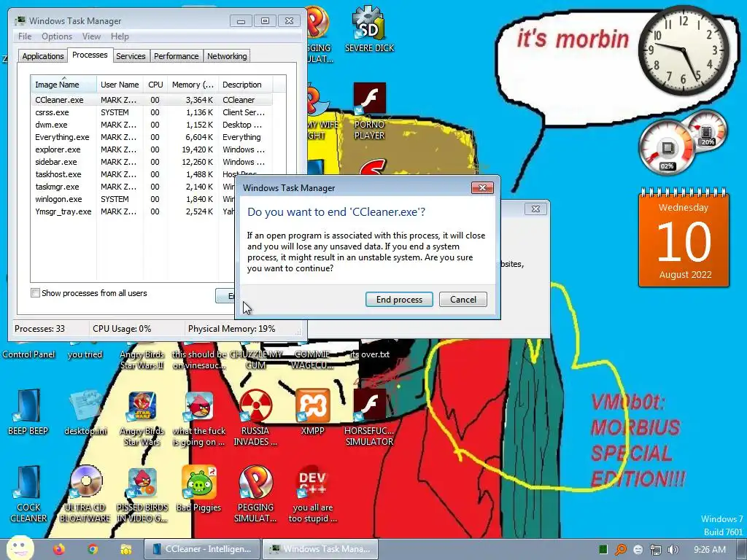Switch to Windows Task Manager taskbar button

tap(320, 549)
